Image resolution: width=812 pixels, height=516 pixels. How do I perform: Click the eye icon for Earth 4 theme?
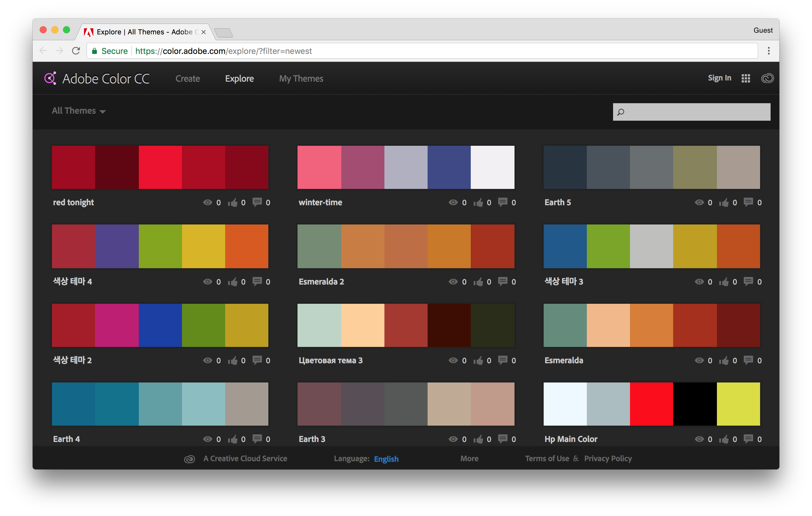point(207,439)
